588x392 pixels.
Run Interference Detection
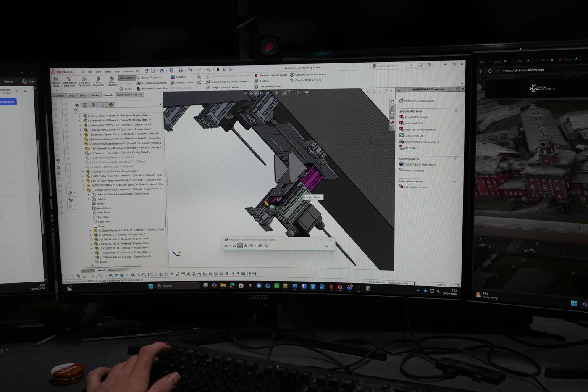click(69, 82)
